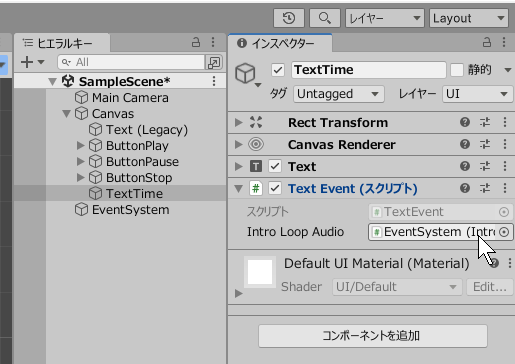The image size is (515, 364).
Task: Click the search magnifier toolbar button
Action: [x=325, y=18]
